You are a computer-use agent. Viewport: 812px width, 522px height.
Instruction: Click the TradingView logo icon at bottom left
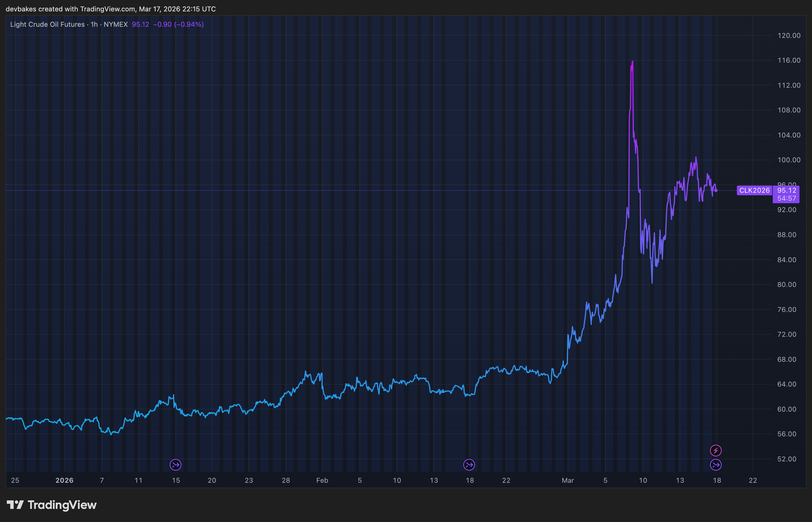(15, 505)
